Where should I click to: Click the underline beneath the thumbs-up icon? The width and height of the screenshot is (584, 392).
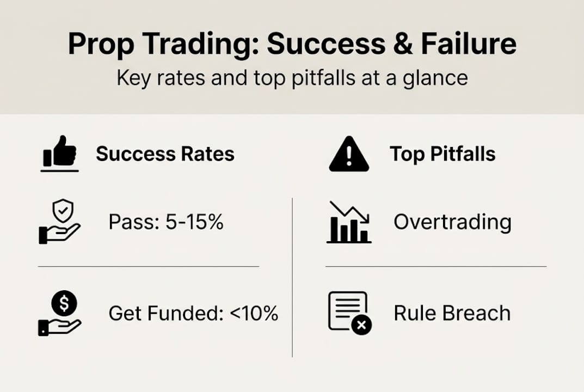tap(59, 171)
